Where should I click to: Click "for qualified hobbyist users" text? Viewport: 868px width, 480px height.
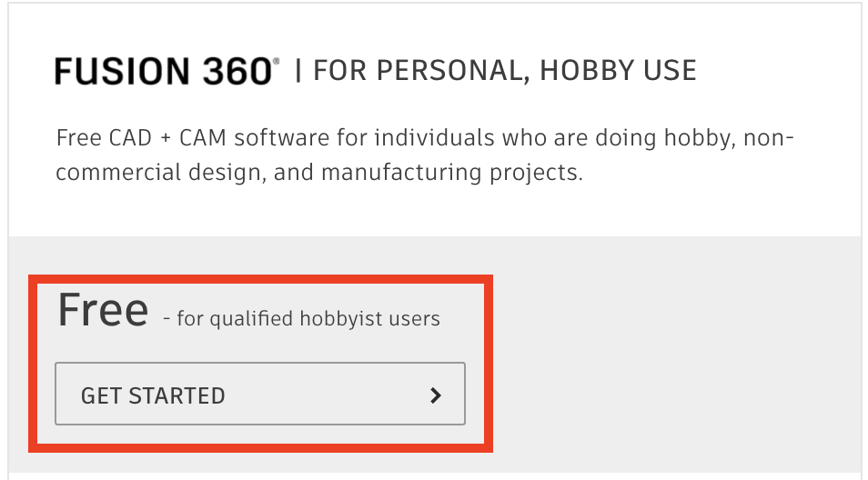[x=308, y=319]
